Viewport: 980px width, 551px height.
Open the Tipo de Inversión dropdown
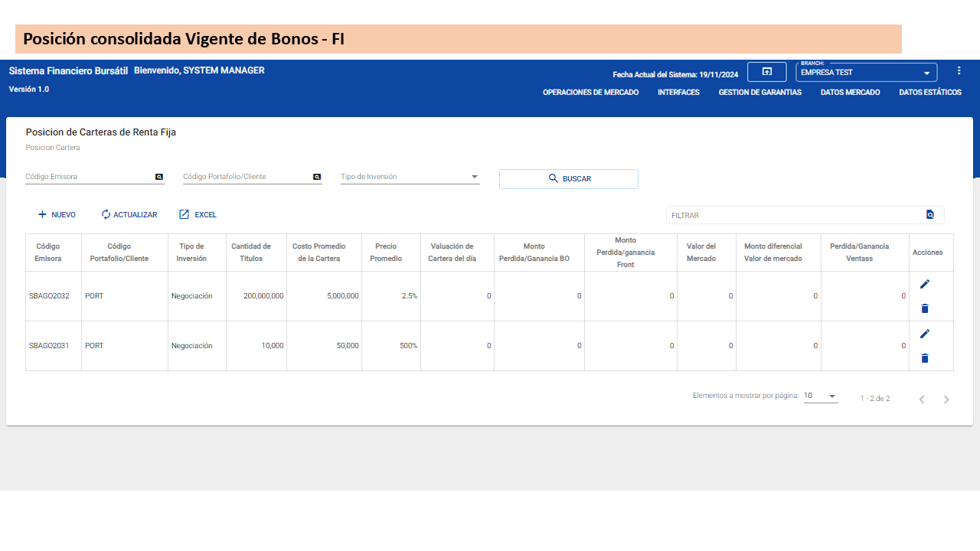[x=475, y=176]
